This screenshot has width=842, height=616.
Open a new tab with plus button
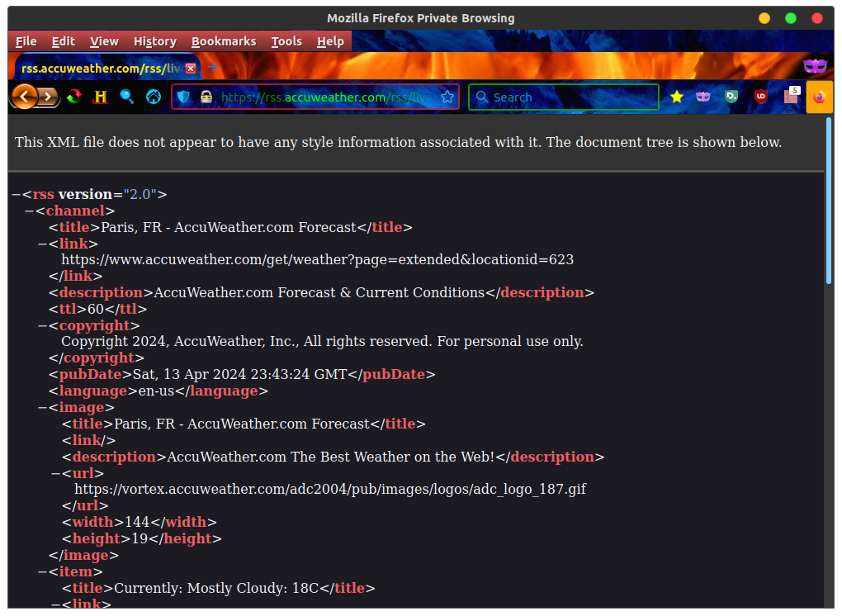click(x=214, y=67)
